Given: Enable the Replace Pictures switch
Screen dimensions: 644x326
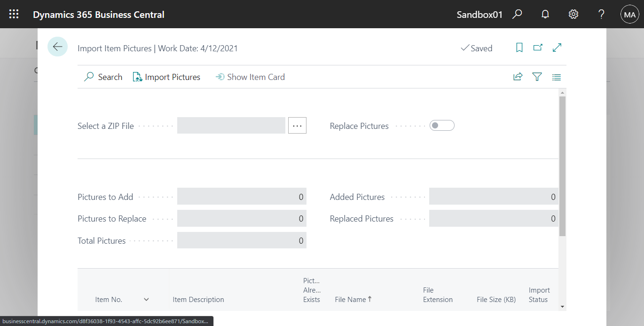Looking at the screenshot, I should pyautogui.click(x=442, y=125).
